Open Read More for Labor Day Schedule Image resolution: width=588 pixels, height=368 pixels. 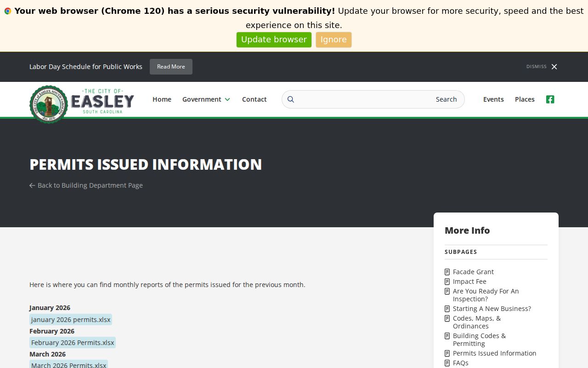171,67
